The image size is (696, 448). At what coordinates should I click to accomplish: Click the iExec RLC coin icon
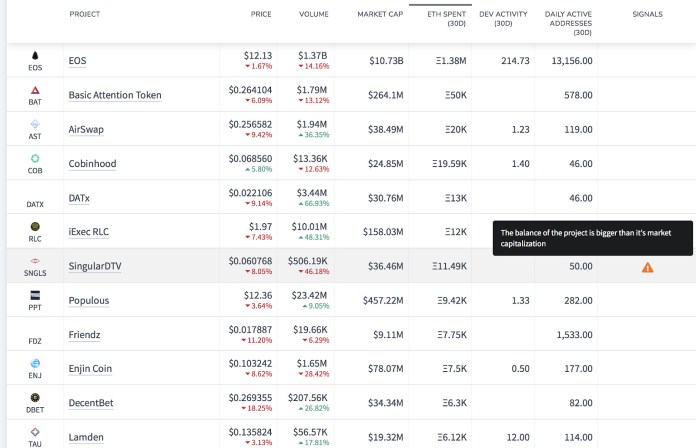(35, 226)
